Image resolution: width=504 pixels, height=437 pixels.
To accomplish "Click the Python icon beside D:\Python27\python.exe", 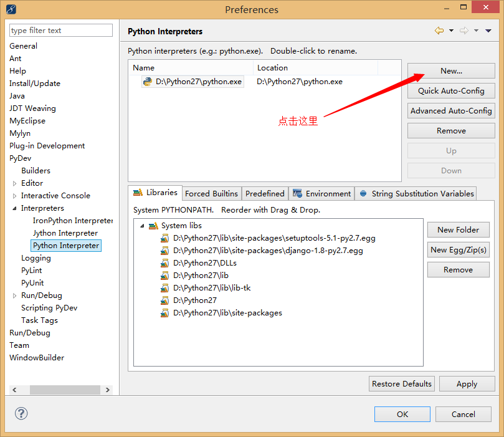I will [x=148, y=82].
